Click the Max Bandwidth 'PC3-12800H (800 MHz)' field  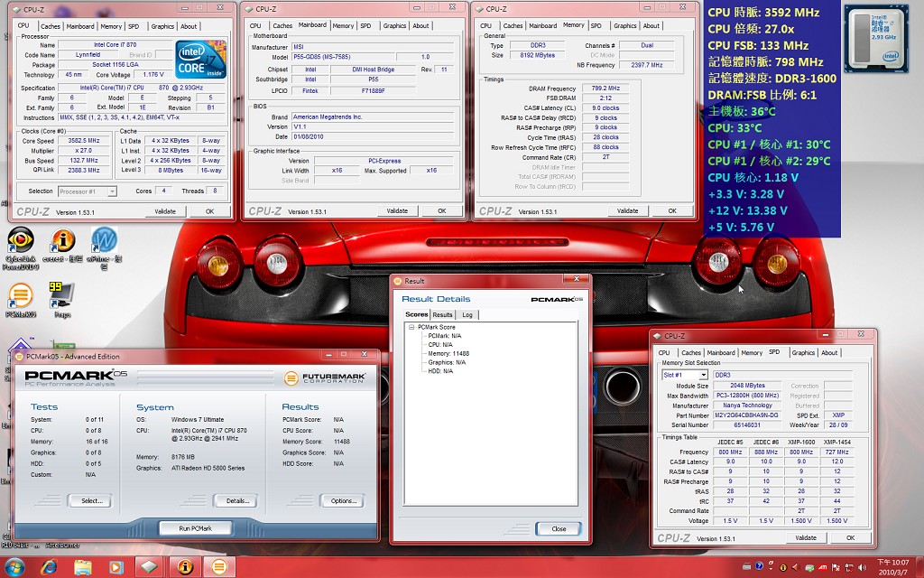747,396
